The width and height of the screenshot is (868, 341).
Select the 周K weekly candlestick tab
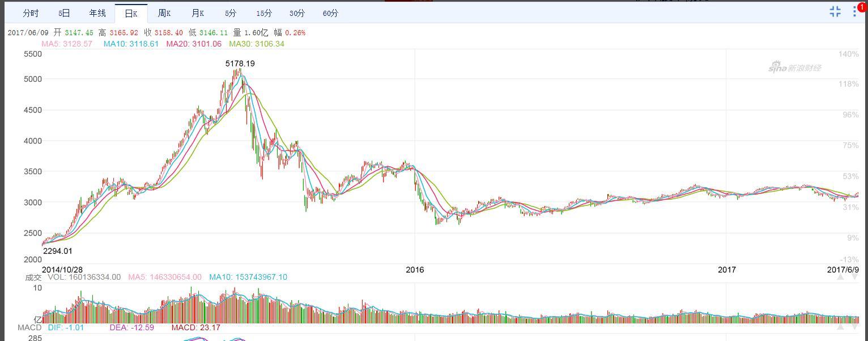(164, 13)
